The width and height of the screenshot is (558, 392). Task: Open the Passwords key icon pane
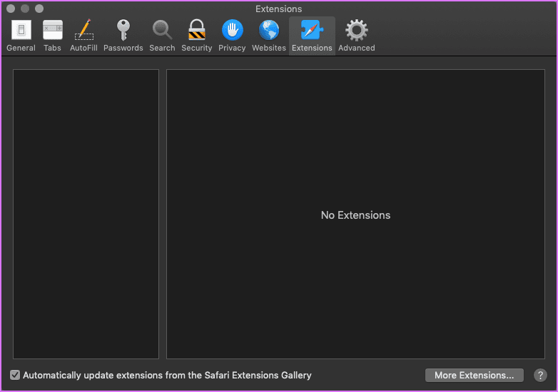123,36
